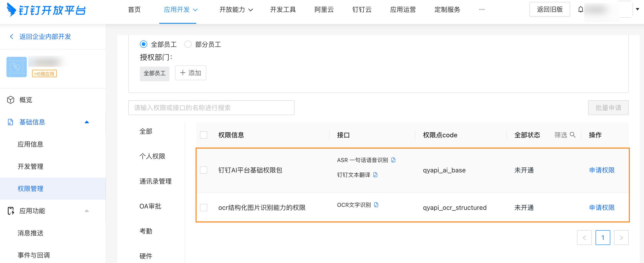This screenshot has width=644, height=263.
Task: Click the qyapi_ai_base code cell
Action: pos(444,170)
